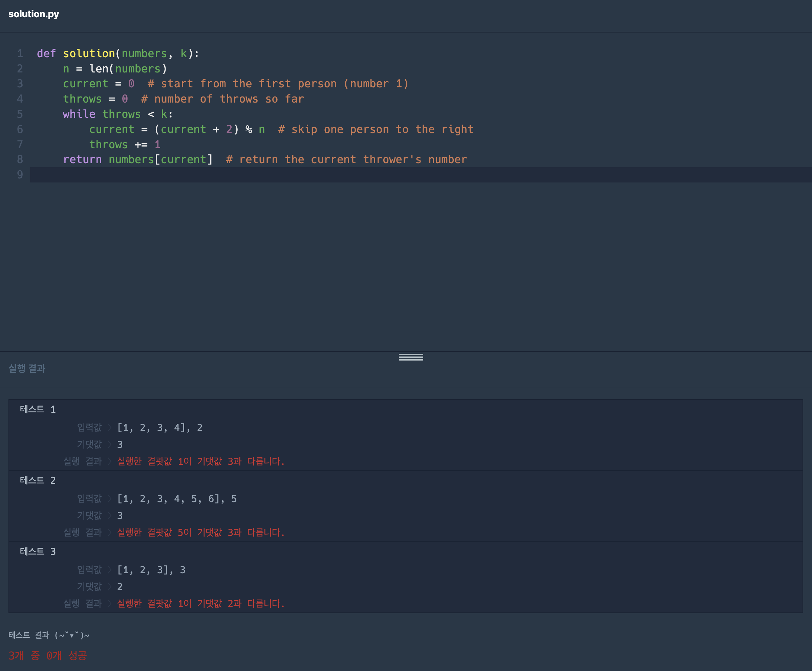Click the 실행 결과 panel header
The height and width of the screenshot is (671, 812).
point(27,368)
